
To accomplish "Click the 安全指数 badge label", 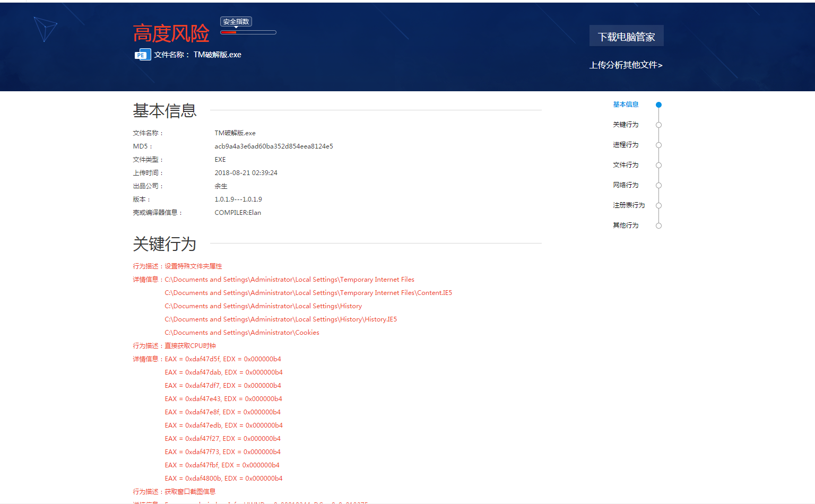I will point(236,22).
